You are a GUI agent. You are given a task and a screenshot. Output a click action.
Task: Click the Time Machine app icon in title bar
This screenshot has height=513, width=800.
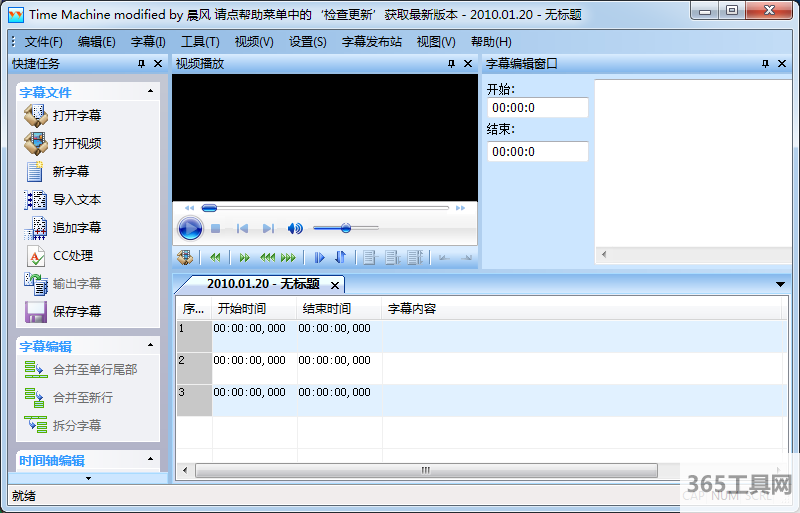tap(16, 15)
